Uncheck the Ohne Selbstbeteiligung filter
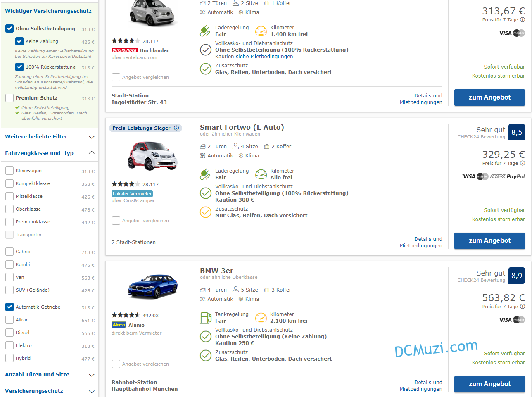The width and height of the screenshot is (532, 397). 9,29
